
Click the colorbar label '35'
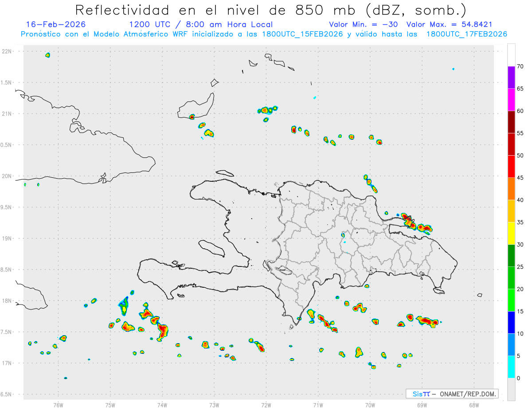pos(520,222)
